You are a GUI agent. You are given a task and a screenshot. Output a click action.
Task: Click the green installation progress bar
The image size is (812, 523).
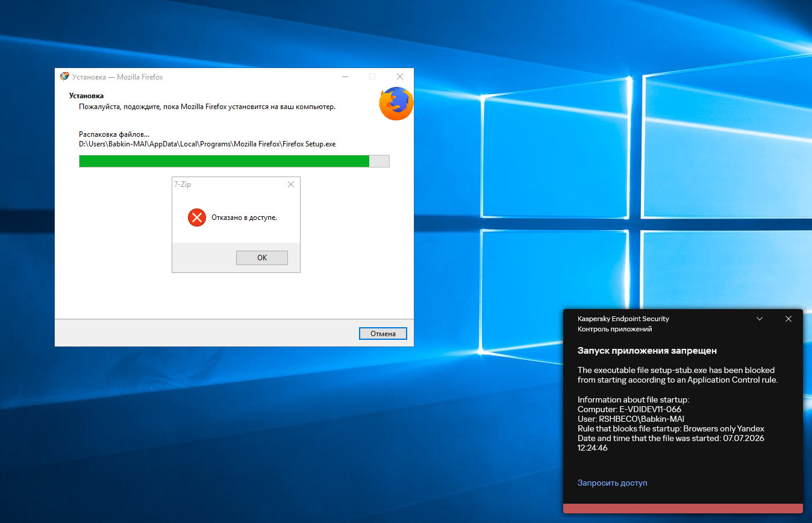234,161
